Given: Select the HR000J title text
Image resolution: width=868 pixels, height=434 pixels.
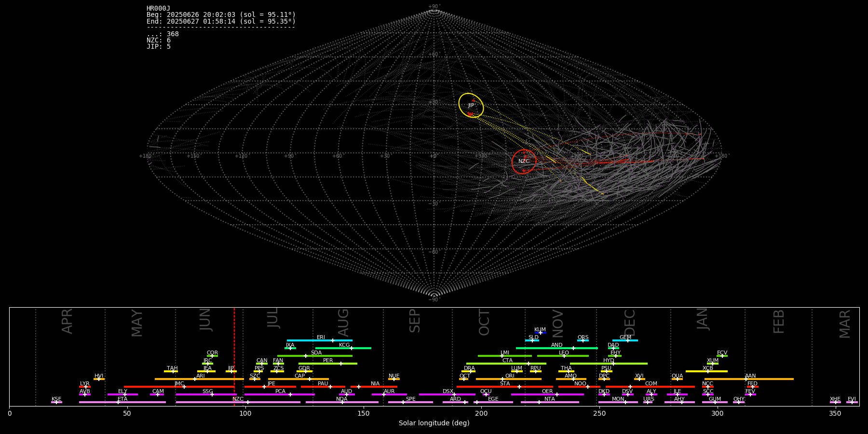Looking at the screenshot, I should pos(159,9).
